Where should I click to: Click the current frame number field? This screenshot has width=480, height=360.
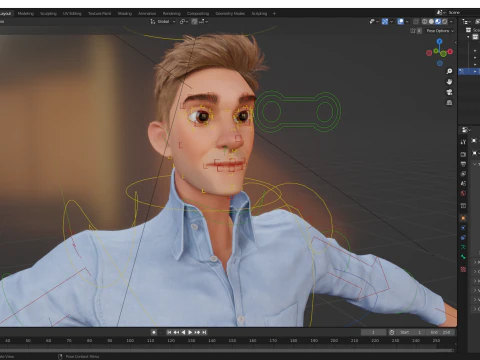point(373,332)
